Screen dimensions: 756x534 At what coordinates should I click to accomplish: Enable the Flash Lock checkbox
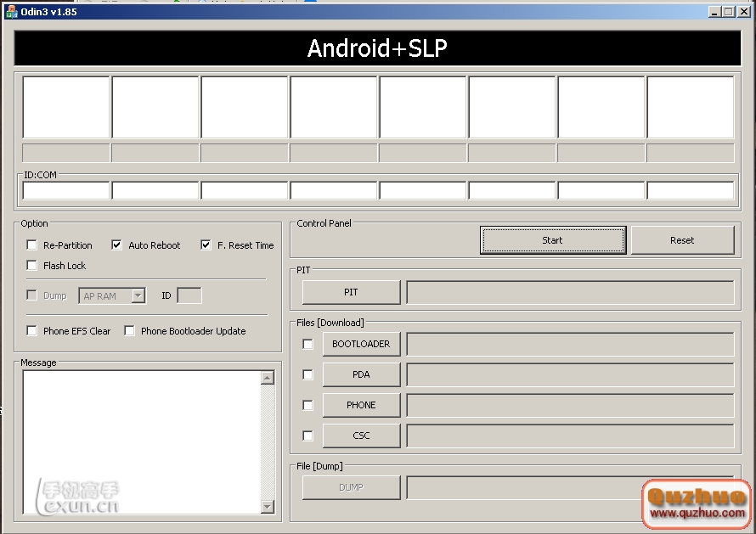[x=32, y=266]
